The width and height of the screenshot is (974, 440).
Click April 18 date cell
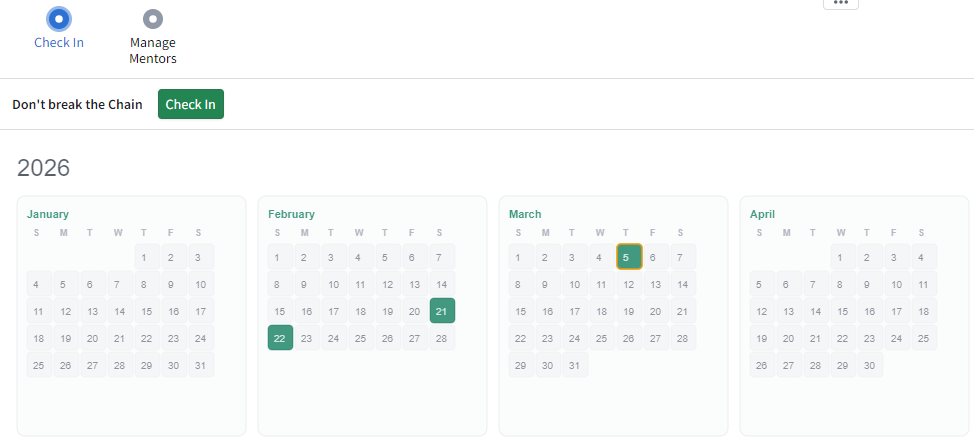tap(924, 311)
